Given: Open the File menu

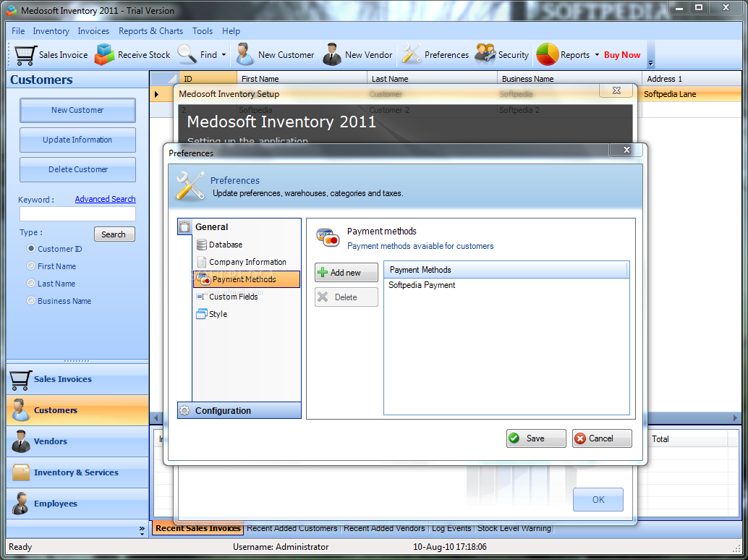Looking at the screenshot, I should [18, 31].
